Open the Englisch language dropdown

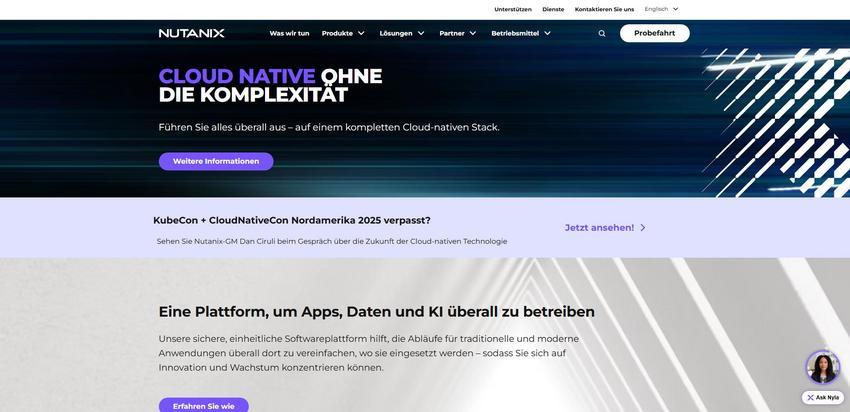click(x=661, y=9)
